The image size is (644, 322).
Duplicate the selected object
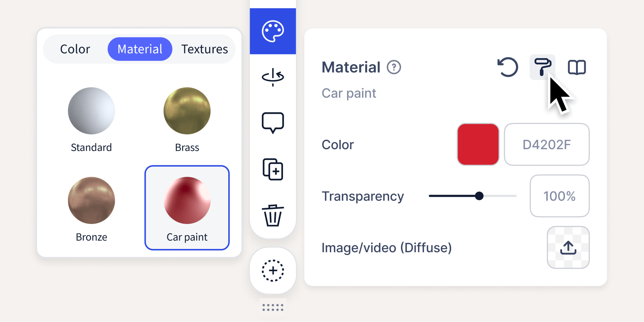pyautogui.click(x=273, y=170)
